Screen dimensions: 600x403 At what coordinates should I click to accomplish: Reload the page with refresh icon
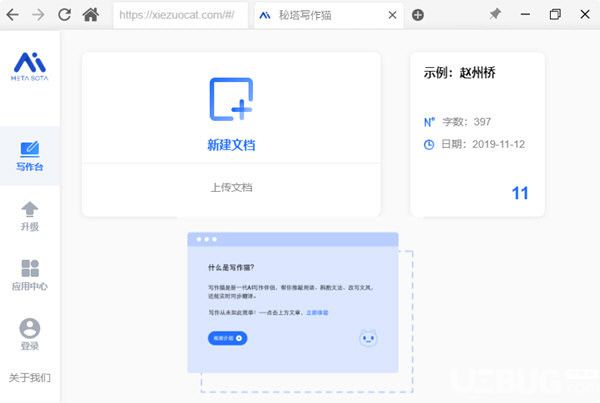(x=64, y=15)
